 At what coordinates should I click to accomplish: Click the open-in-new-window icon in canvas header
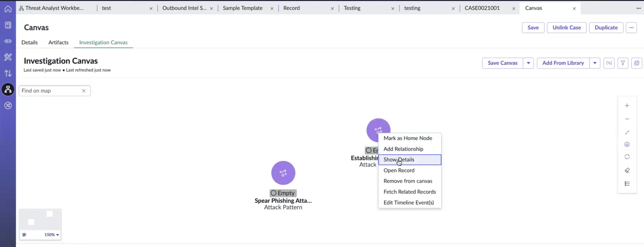pos(637,63)
